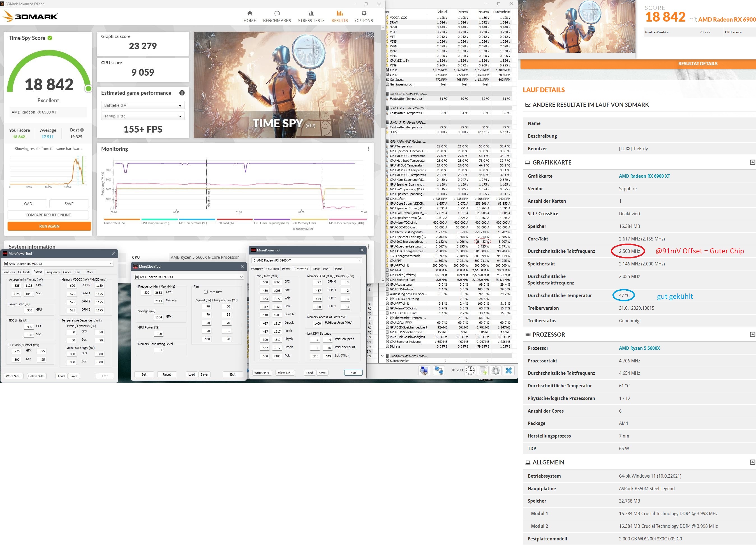Screen dimensions: 756x546
Task: Enable the Zero RPM checkbox
Action: point(206,292)
